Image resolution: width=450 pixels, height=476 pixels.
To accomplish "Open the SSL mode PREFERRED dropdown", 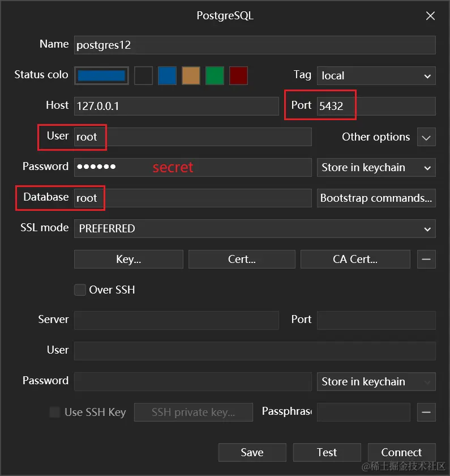I will [255, 228].
